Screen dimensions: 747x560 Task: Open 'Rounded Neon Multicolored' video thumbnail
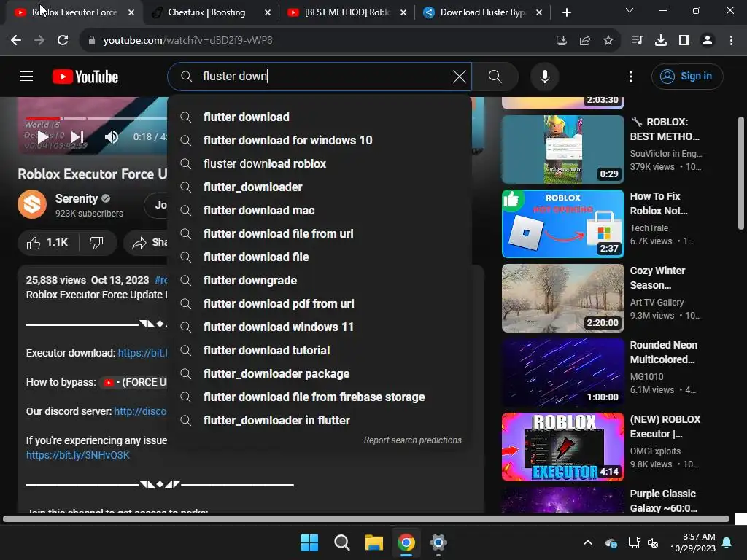coord(563,372)
